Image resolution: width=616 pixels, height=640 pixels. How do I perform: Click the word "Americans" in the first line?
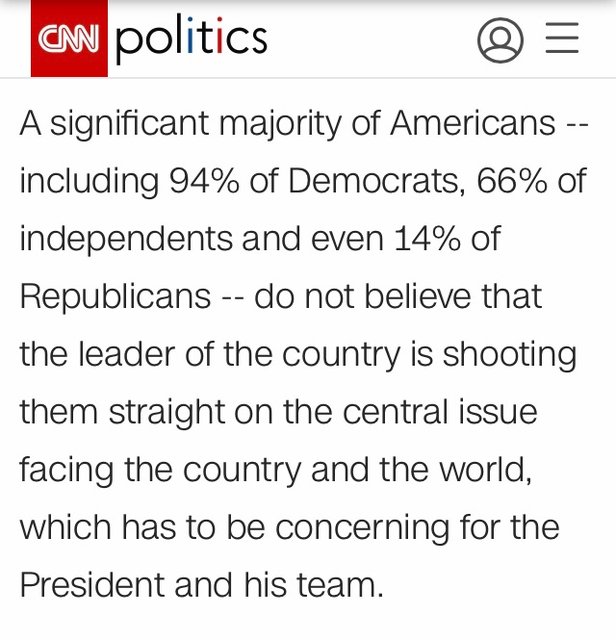pos(473,124)
